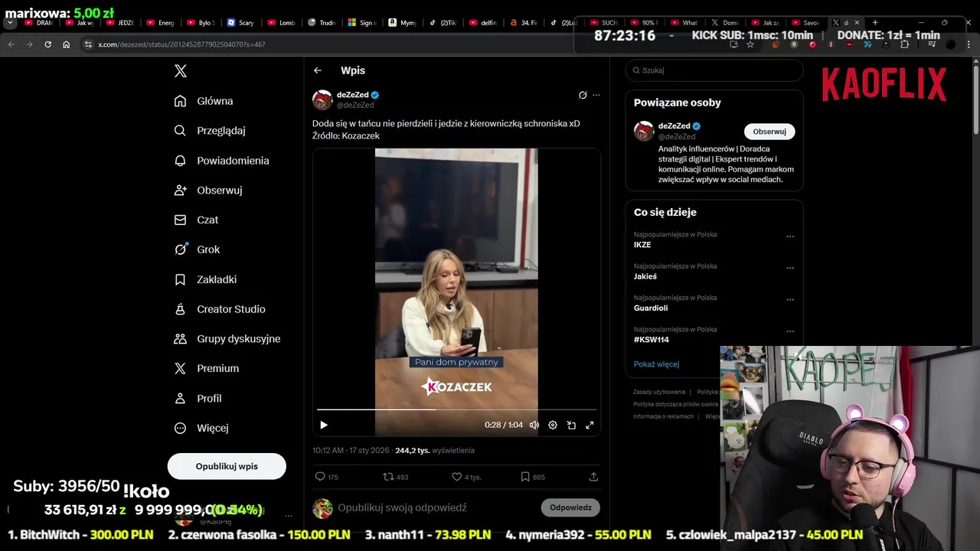This screenshot has width=980, height=551.
Task: Click Odpowiedz button
Action: pyautogui.click(x=570, y=507)
